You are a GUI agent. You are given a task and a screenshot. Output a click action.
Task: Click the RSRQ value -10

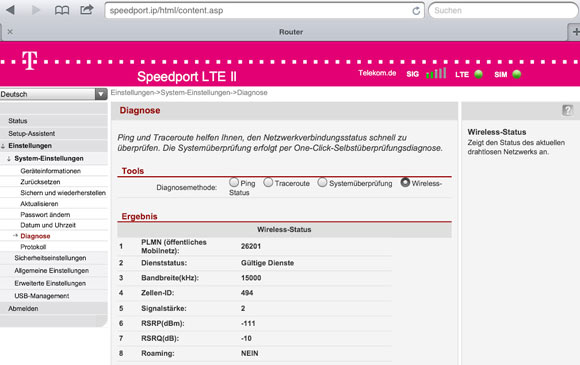coord(246,338)
